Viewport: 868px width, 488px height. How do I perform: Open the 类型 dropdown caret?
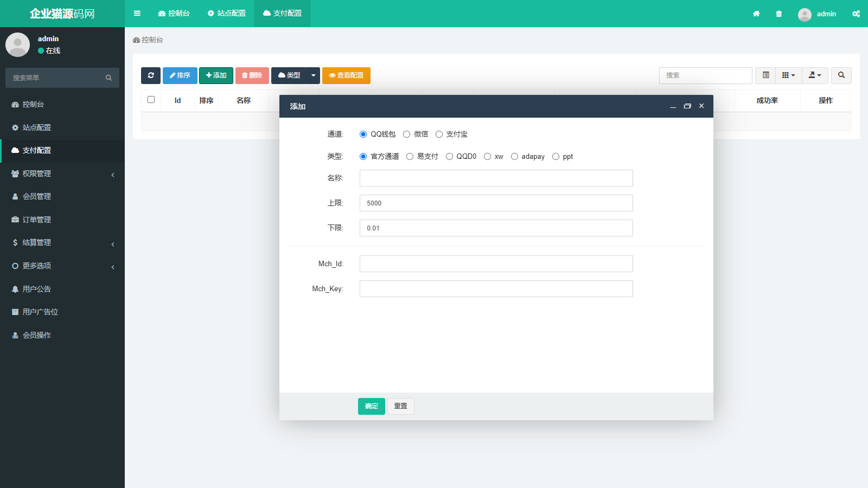pyautogui.click(x=313, y=75)
